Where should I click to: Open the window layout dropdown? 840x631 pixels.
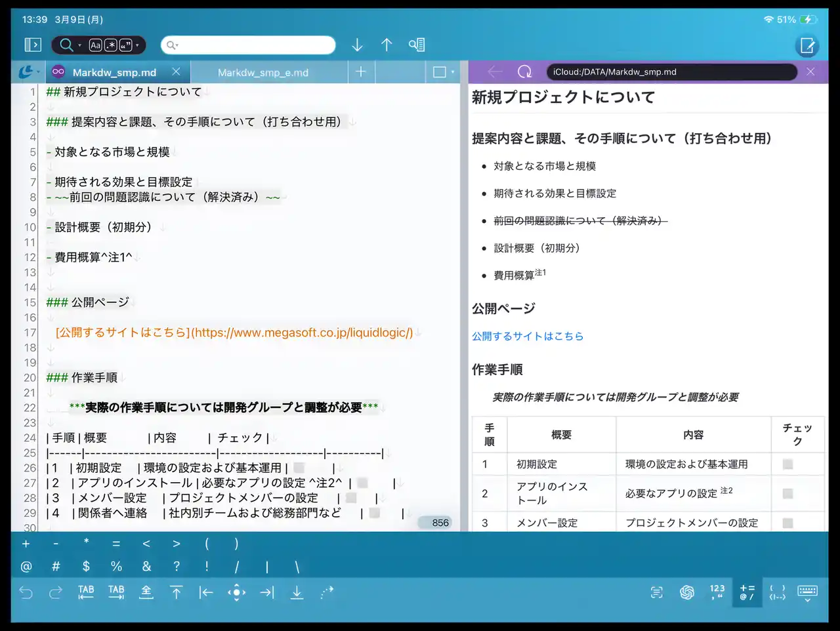(x=444, y=72)
